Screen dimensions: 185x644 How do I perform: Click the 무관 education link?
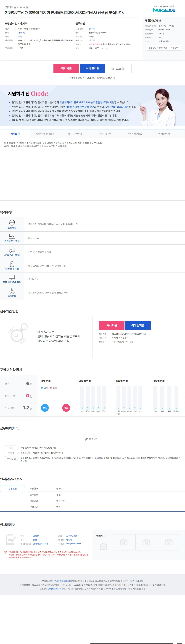(x=20, y=37)
